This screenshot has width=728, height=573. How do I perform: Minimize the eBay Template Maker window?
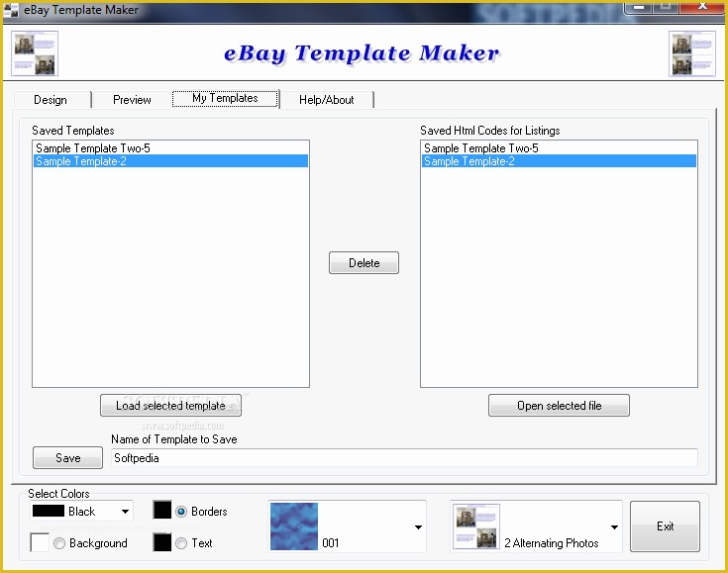point(639,8)
